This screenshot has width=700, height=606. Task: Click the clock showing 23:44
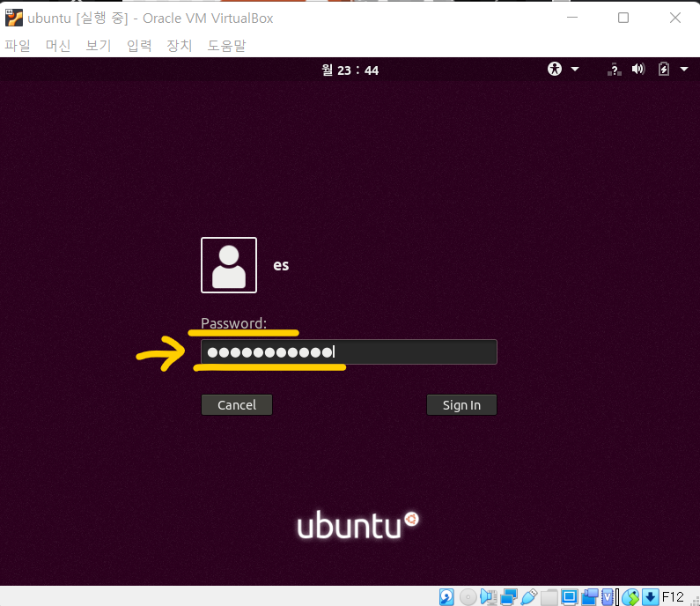(x=350, y=70)
